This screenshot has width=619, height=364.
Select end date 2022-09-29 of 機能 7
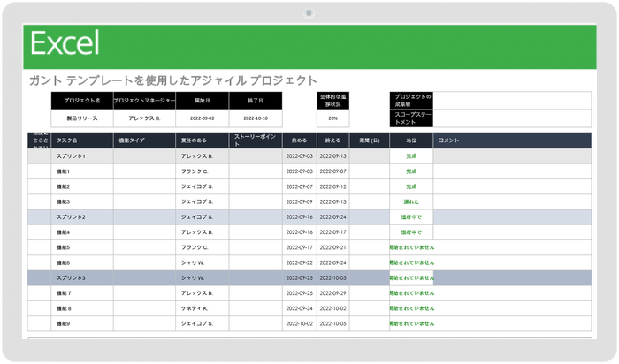point(332,293)
